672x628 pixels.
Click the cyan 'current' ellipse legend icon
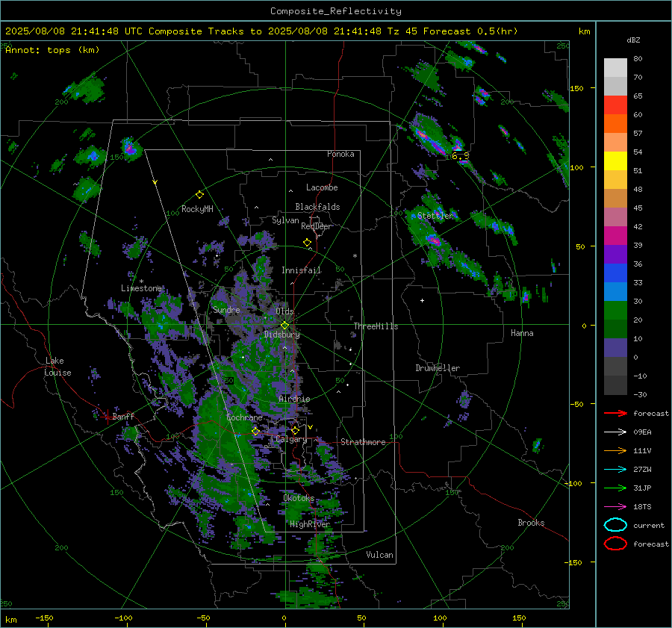pos(615,525)
